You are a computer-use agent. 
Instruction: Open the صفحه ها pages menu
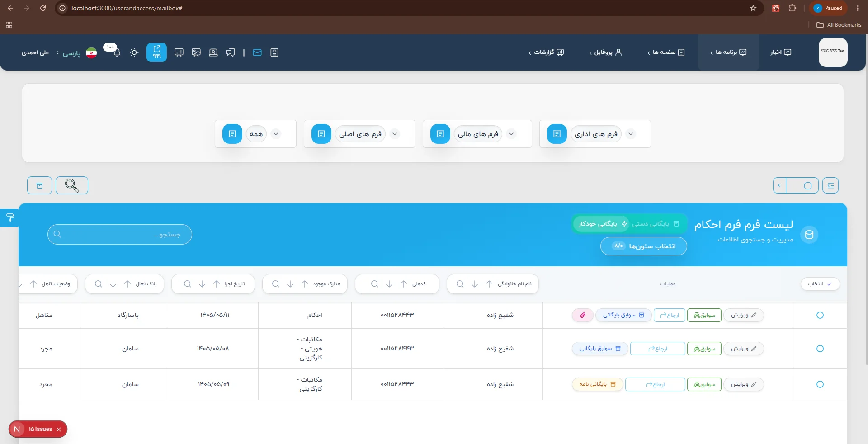pyautogui.click(x=666, y=52)
